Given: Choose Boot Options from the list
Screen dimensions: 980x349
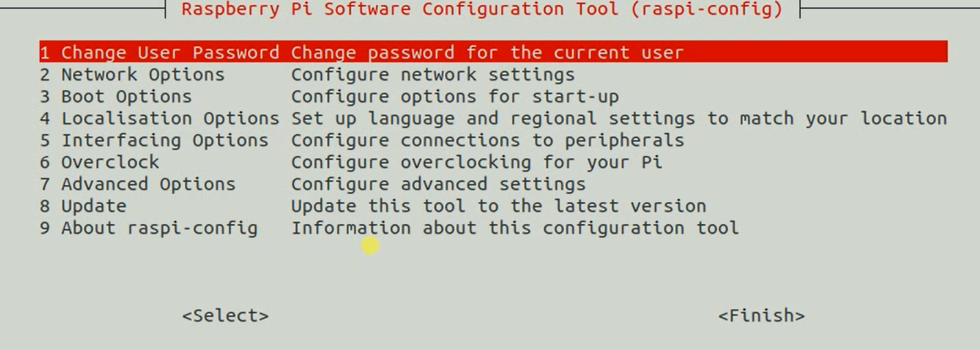Looking at the screenshot, I should pyautogui.click(x=116, y=97).
